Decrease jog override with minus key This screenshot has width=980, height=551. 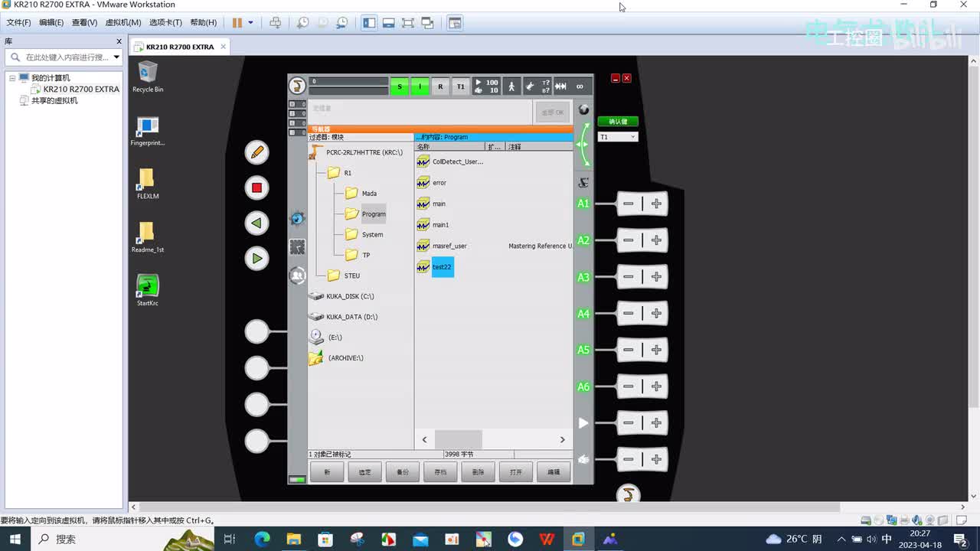(x=629, y=459)
